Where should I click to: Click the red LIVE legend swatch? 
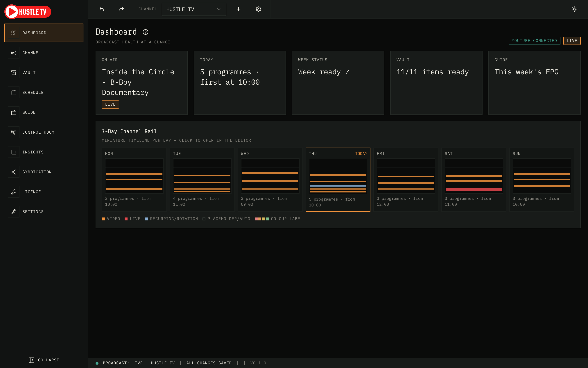point(126,219)
